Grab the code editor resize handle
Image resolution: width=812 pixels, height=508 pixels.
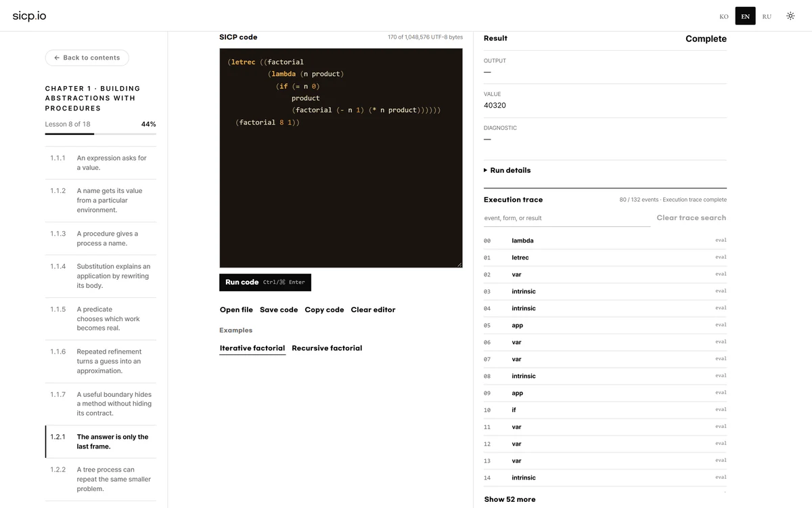(x=459, y=263)
